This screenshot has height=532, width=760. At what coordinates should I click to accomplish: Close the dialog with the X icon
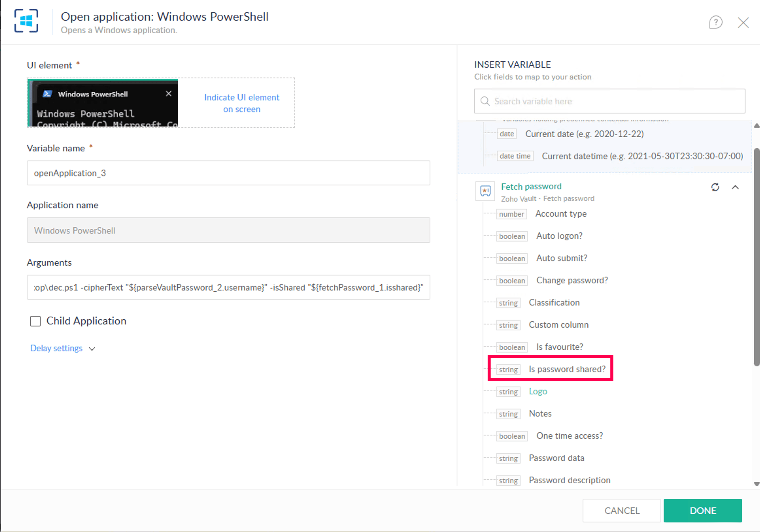(743, 23)
